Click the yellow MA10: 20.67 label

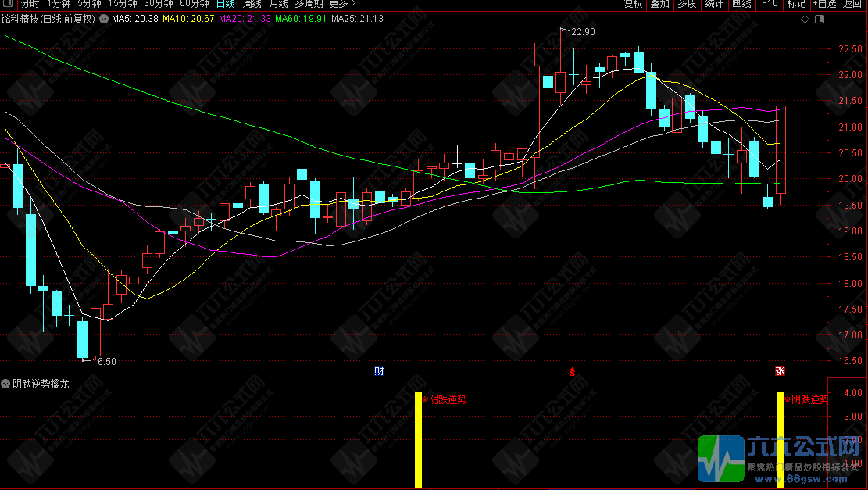[188, 19]
